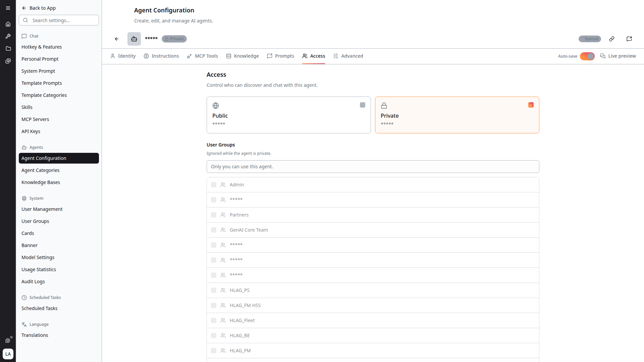The height and width of the screenshot is (362, 644).
Task: Open agent in new window icon
Action: pyautogui.click(x=629, y=39)
